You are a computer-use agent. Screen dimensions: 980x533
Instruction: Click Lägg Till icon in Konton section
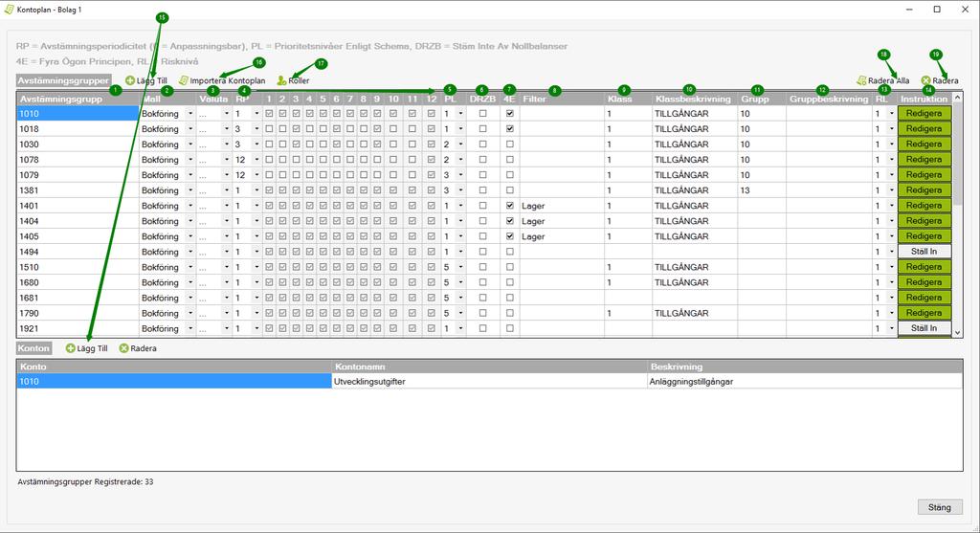point(71,348)
